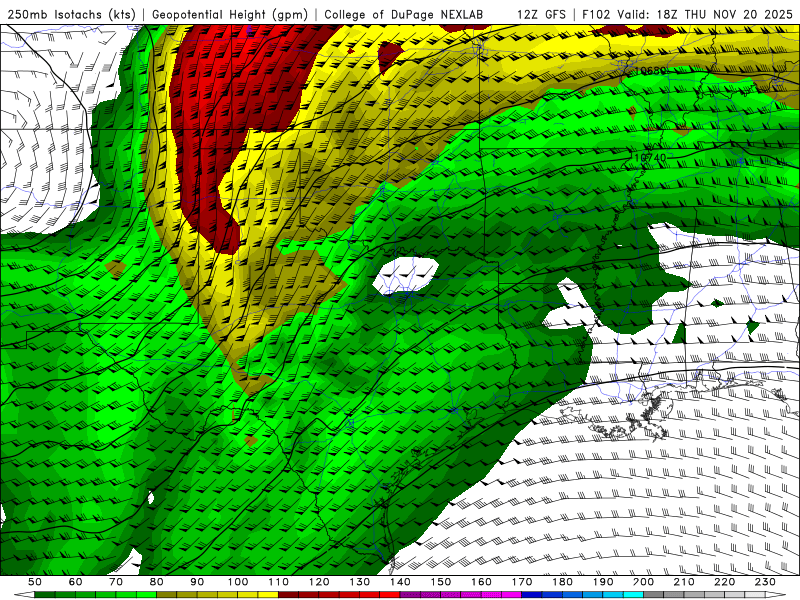Click the legend value '210'

point(684,582)
